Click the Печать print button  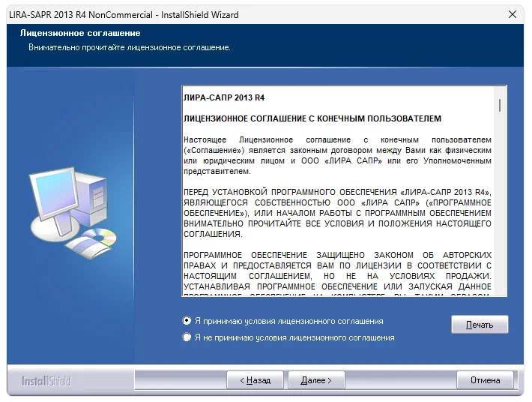coord(480,325)
